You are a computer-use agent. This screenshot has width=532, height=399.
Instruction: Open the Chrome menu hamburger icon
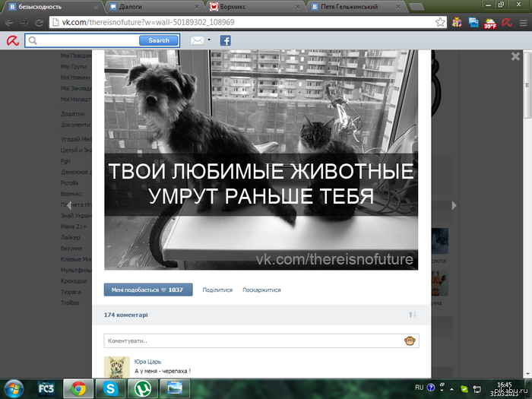point(523,22)
